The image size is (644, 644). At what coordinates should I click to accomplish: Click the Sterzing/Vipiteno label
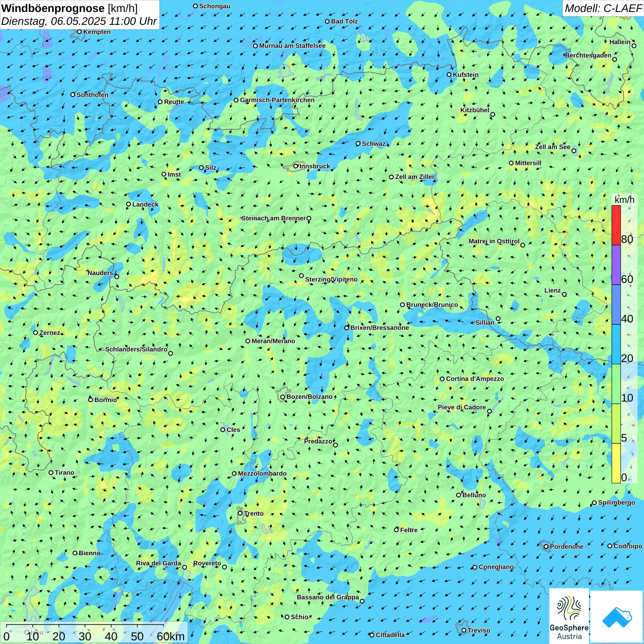pyautogui.click(x=331, y=279)
